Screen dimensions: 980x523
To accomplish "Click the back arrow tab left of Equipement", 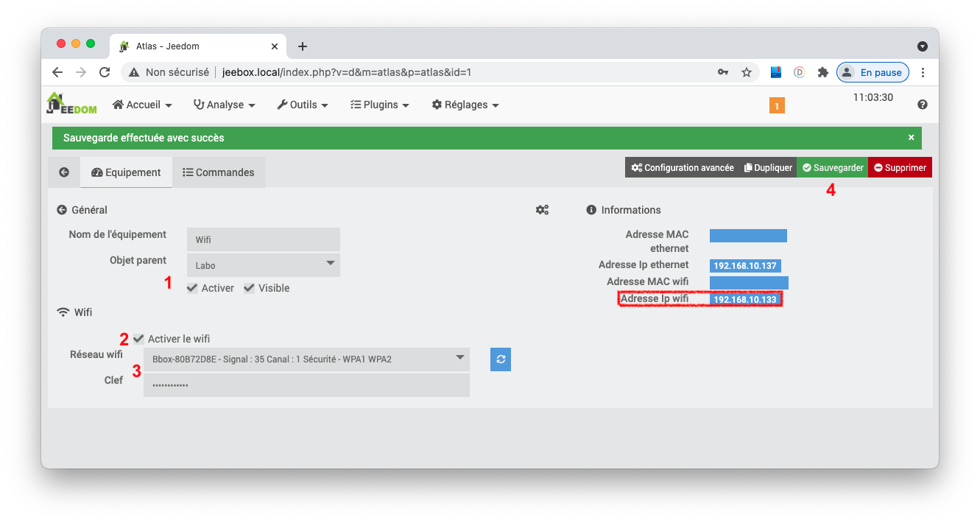I will click(x=64, y=172).
